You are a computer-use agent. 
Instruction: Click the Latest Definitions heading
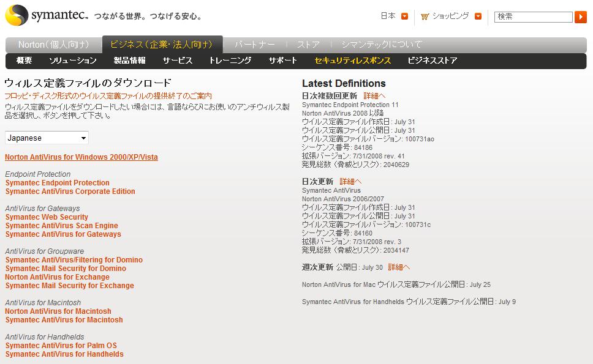coord(344,83)
